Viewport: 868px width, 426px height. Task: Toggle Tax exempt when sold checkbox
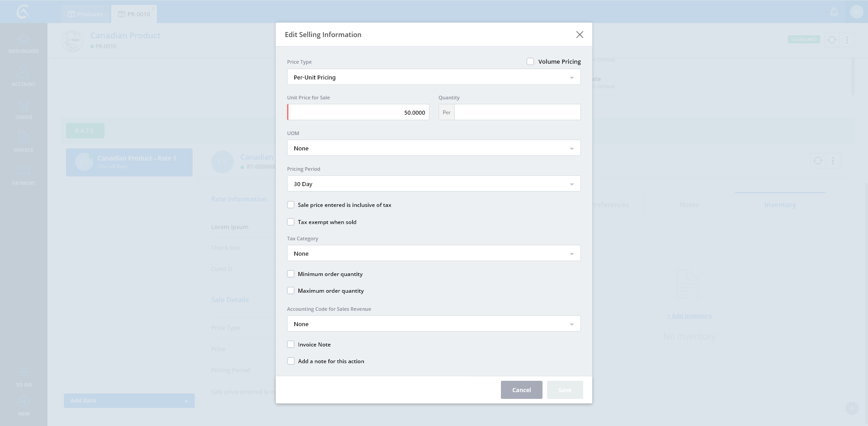tap(291, 222)
